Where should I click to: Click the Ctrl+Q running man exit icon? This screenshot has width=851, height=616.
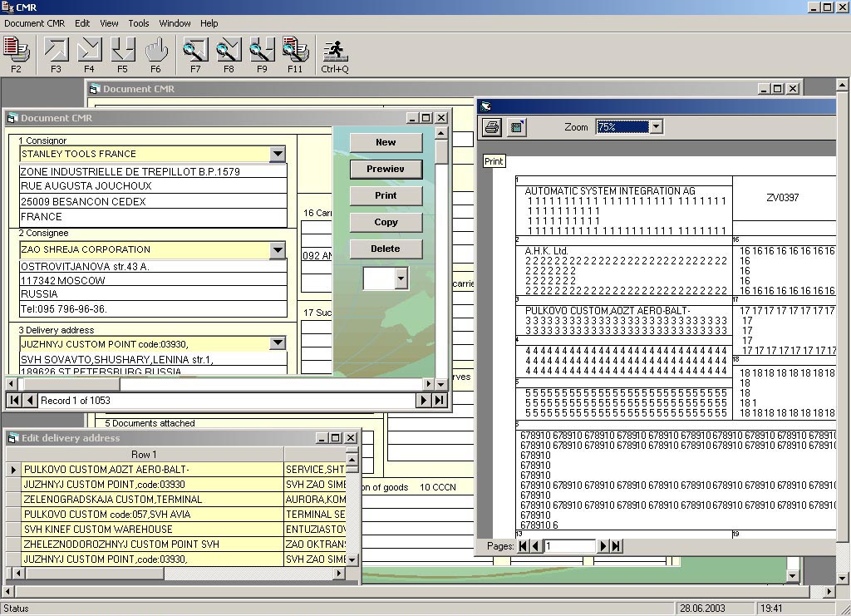pyautogui.click(x=335, y=50)
